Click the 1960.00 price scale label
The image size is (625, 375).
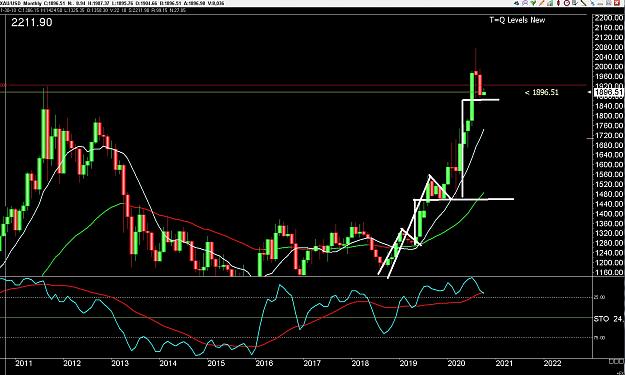[608, 77]
